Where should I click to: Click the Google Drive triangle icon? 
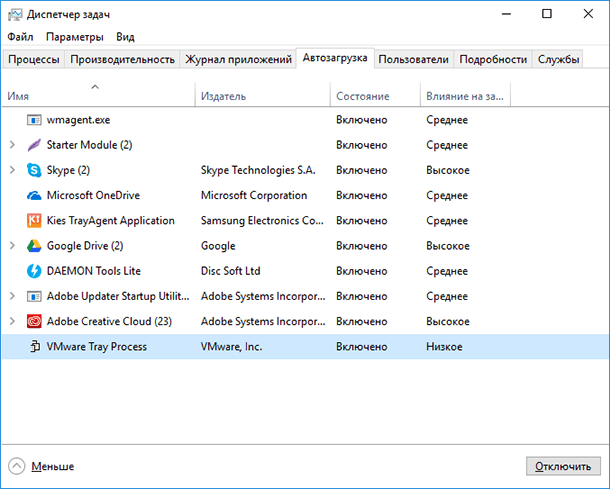click(34, 246)
